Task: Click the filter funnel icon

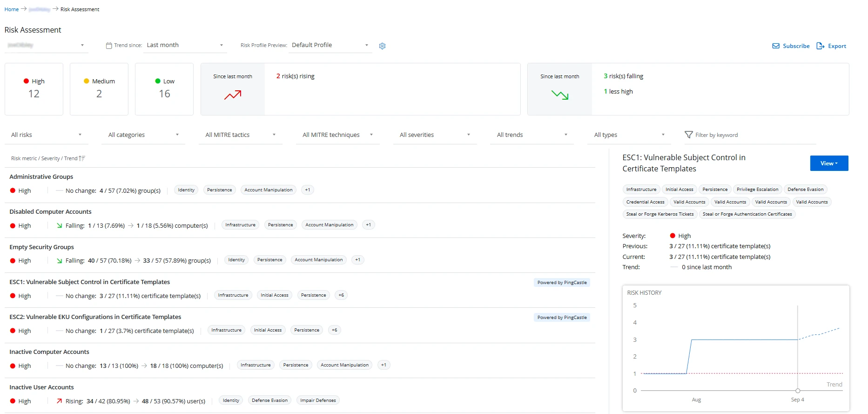Action: coord(688,135)
